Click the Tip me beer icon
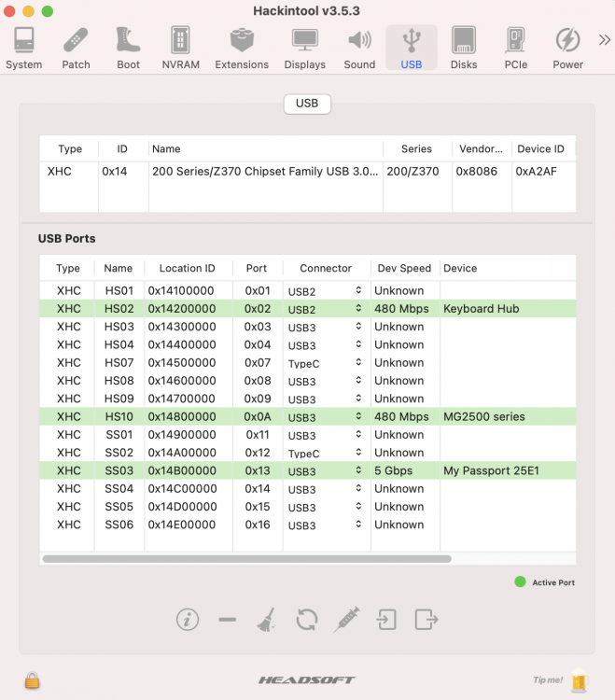 [x=579, y=679]
